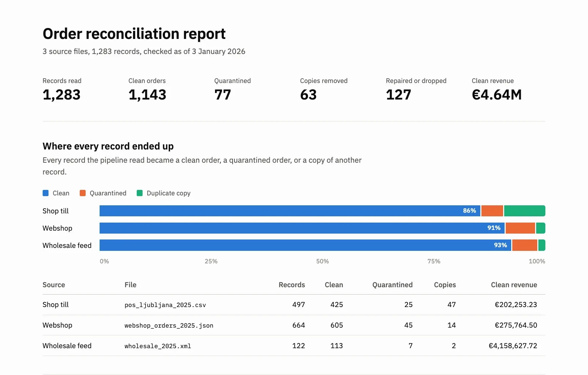Click the Source column header
Viewport: 588px width, 375px height.
[x=54, y=285]
